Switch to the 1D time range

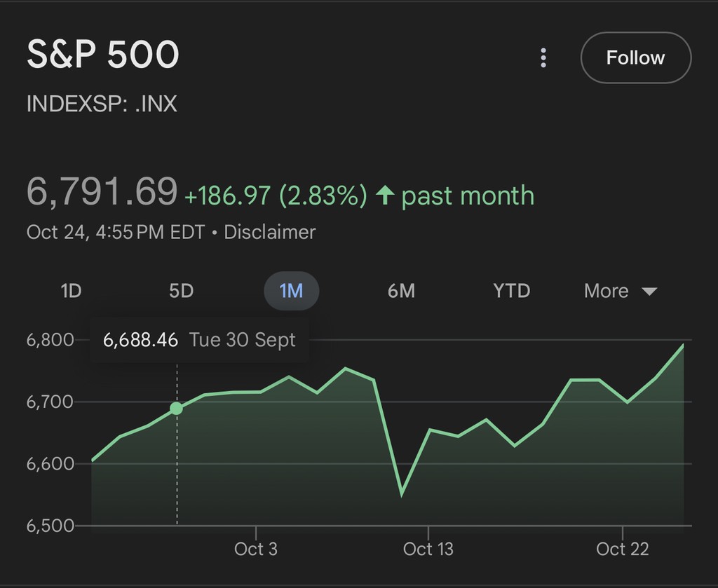[71, 291]
